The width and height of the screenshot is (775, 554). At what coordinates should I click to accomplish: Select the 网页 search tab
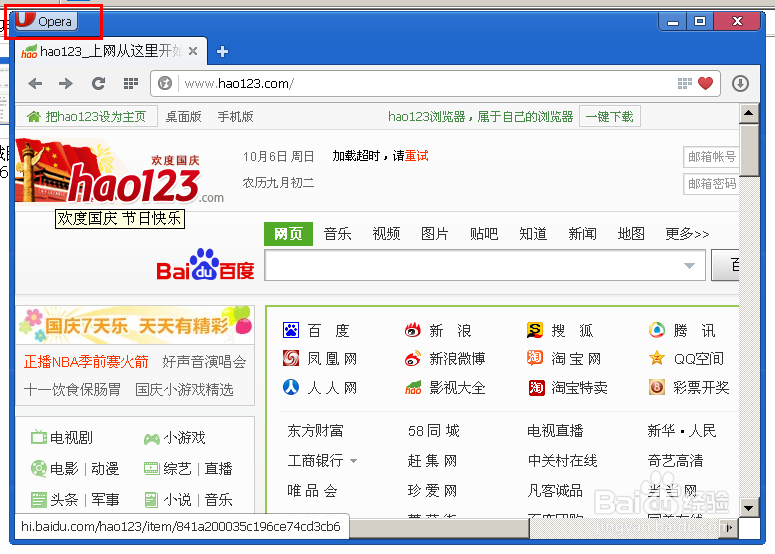click(288, 234)
